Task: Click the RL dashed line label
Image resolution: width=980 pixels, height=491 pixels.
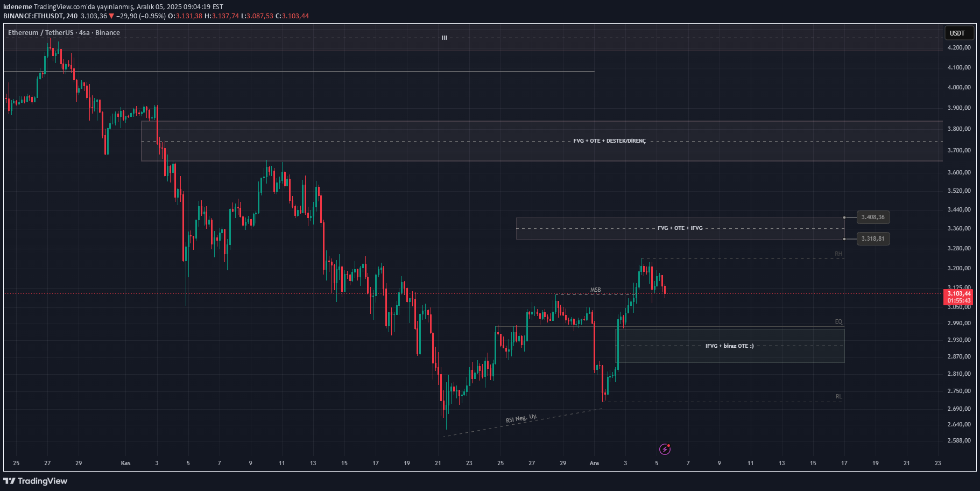Action: pyautogui.click(x=838, y=397)
